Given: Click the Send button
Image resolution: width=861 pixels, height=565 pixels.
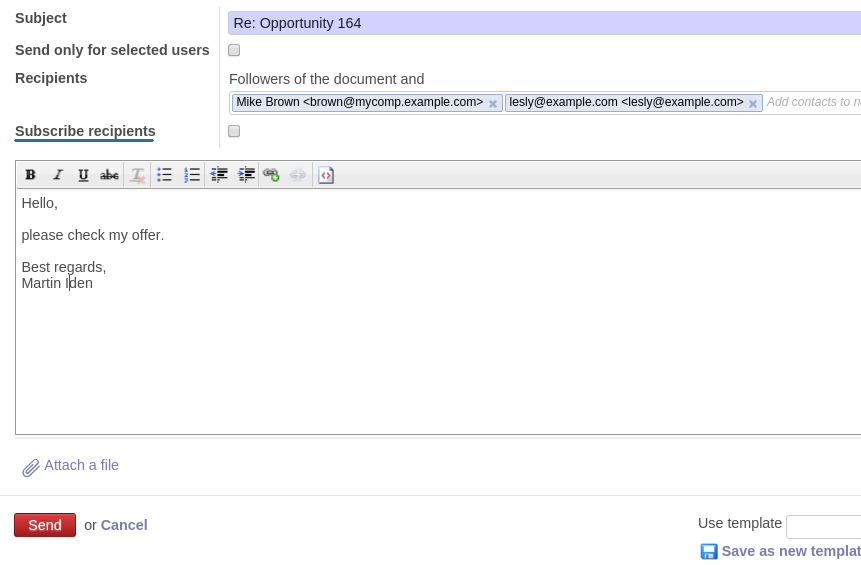Looking at the screenshot, I should [x=45, y=525].
